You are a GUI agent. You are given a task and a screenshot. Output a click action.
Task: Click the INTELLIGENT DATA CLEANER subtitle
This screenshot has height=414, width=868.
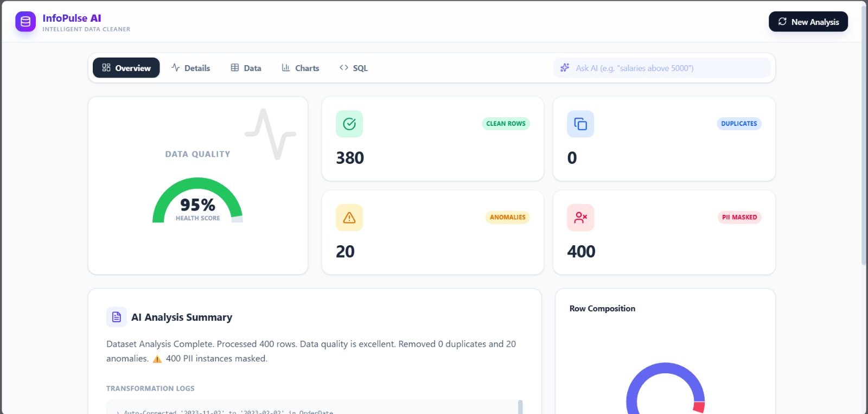coord(86,29)
